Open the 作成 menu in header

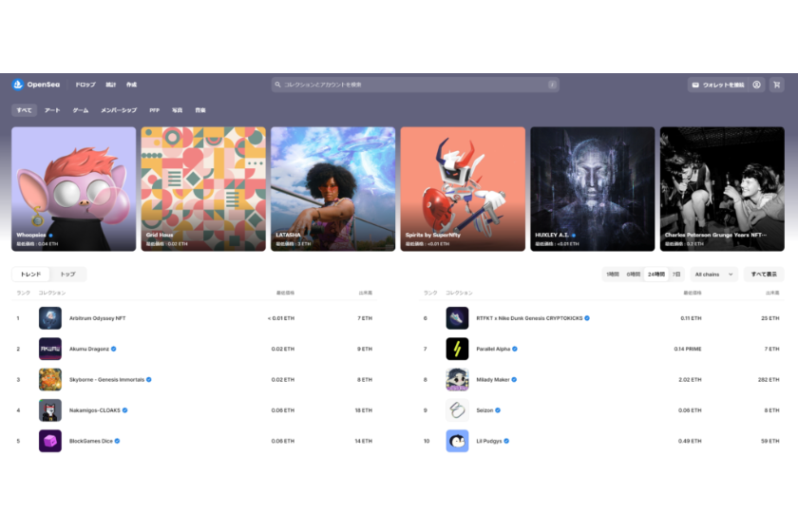click(x=131, y=85)
